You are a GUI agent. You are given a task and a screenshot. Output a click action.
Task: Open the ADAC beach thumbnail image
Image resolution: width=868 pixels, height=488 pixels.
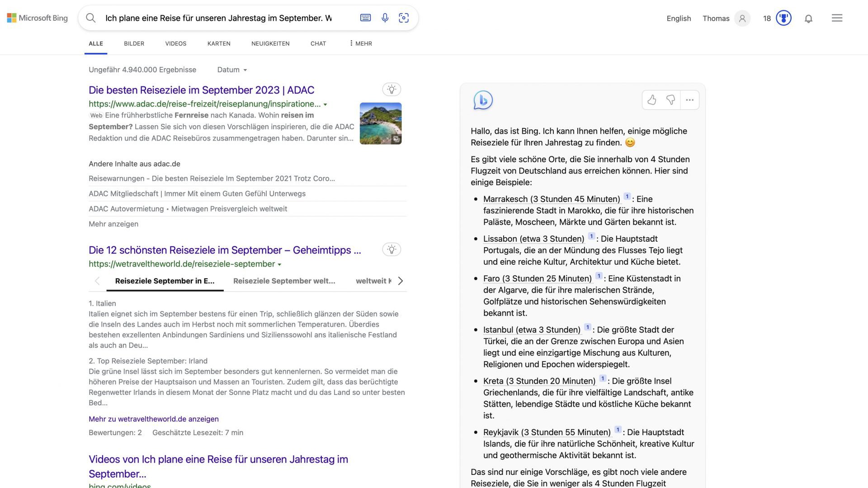tap(381, 123)
